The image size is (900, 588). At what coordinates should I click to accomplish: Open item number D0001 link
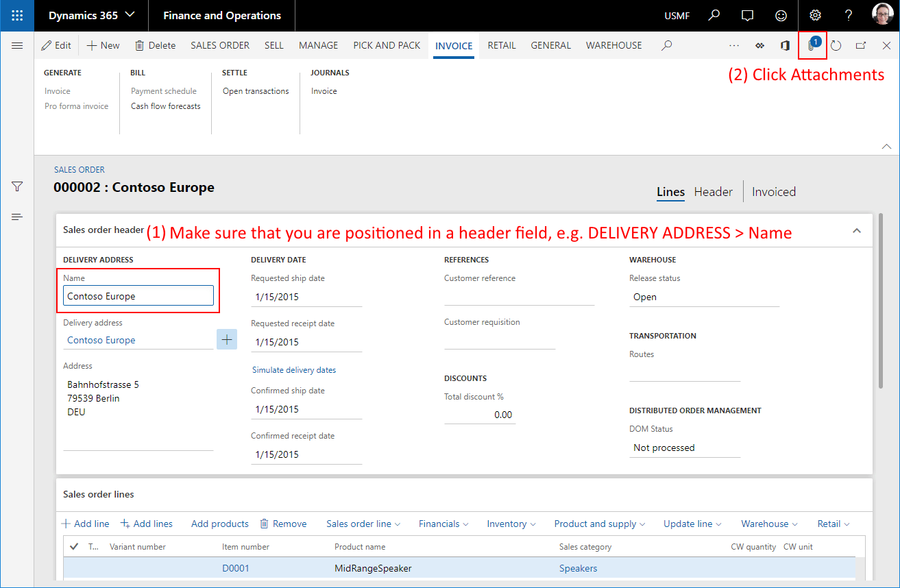(236, 568)
